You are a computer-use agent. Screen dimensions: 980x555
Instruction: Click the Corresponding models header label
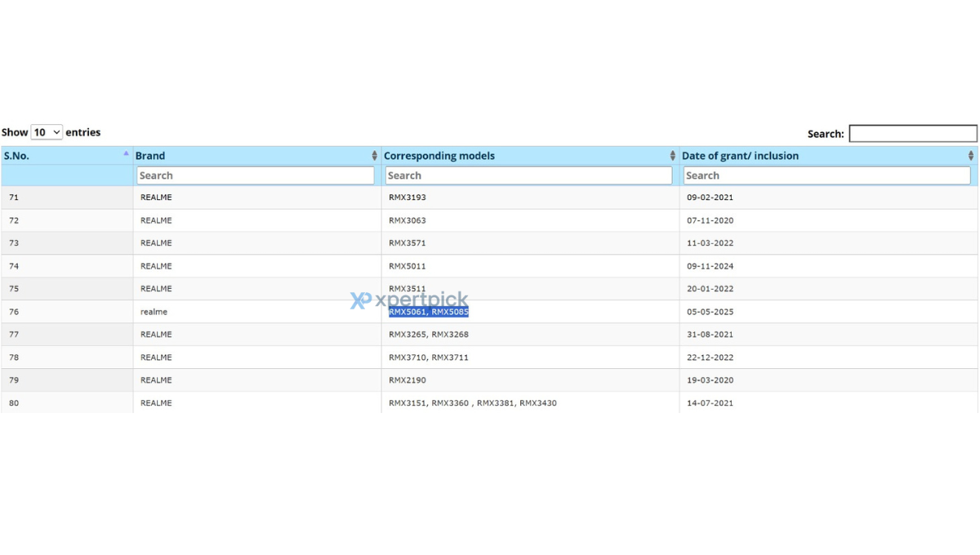click(439, 156)
